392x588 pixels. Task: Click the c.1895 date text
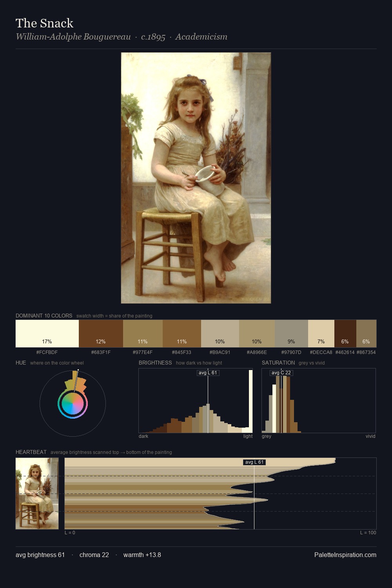coord(153,37)
